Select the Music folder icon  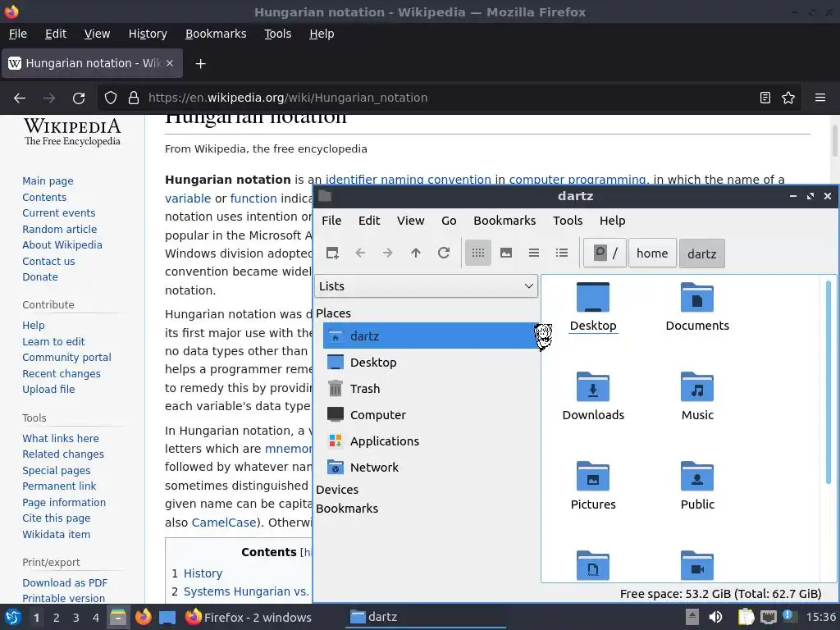[697, 396]
